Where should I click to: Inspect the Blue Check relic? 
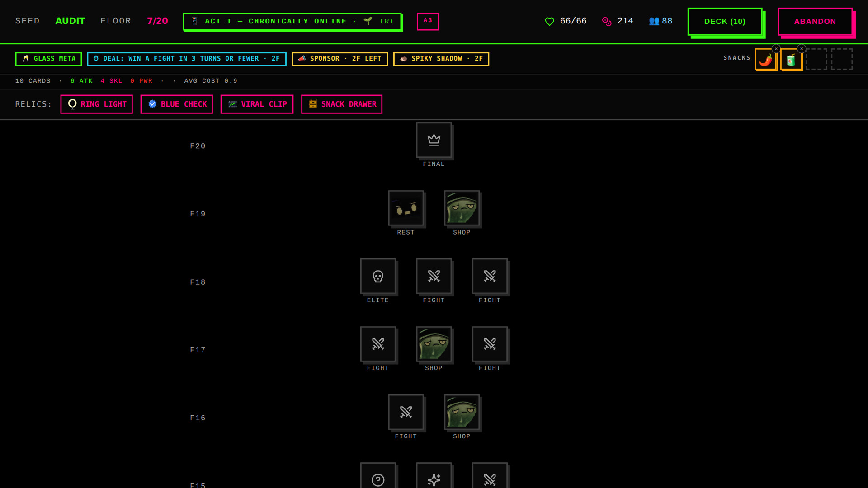177,104
